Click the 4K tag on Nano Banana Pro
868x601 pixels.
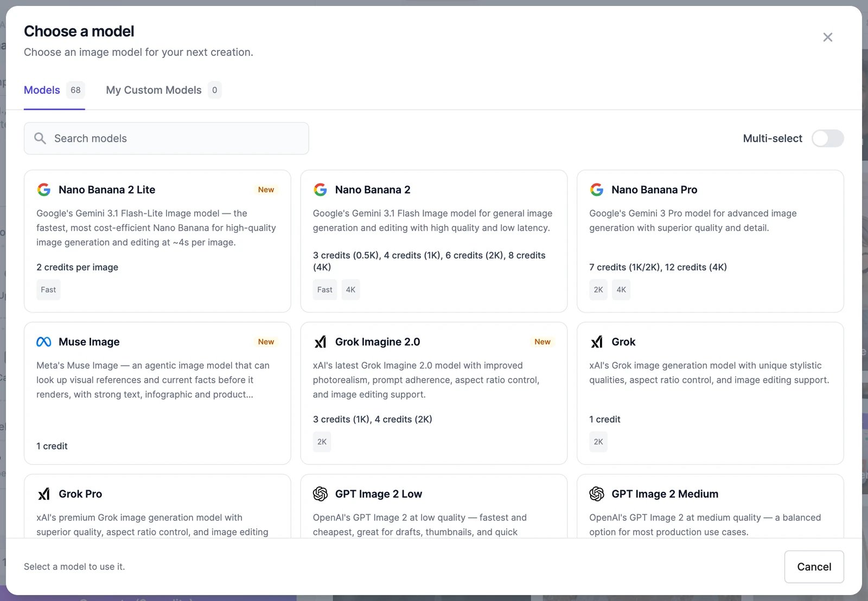621,290
